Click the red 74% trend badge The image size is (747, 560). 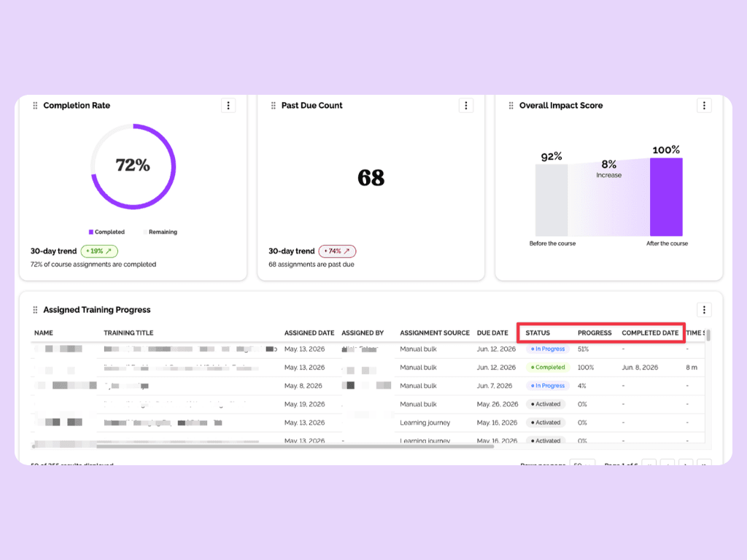337,251
